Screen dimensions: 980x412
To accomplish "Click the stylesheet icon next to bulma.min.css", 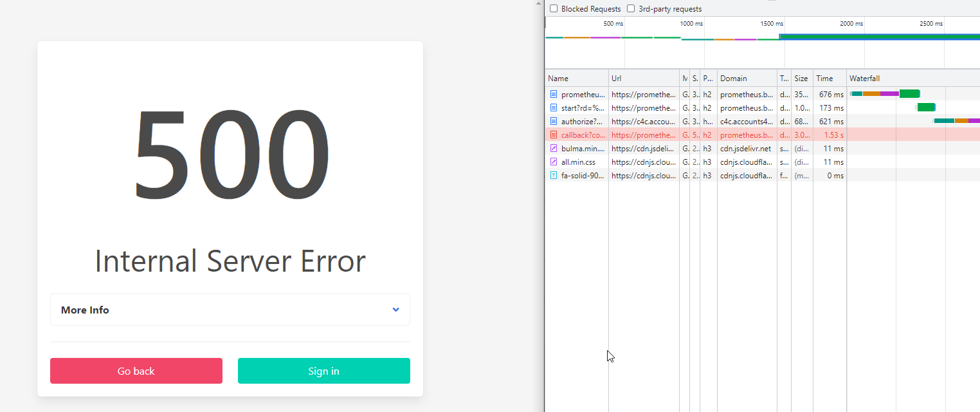I will [x=553, y=148].
